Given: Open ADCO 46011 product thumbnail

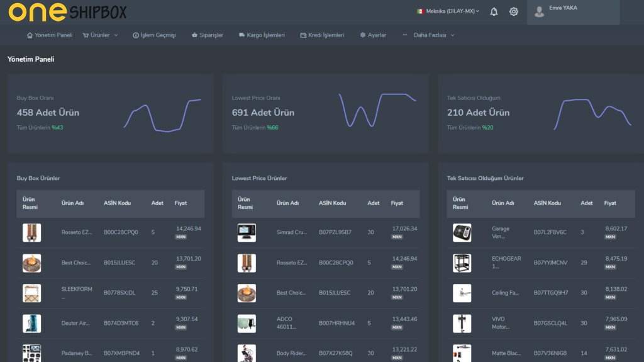Looking at the screenshot, I should point(247,324).
